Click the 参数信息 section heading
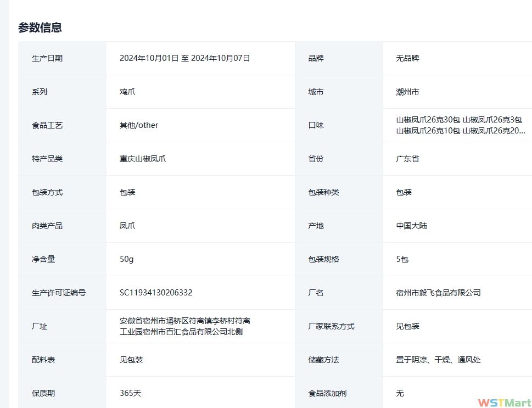The height and width of the screenshot is (408, 532). [40, 27]
